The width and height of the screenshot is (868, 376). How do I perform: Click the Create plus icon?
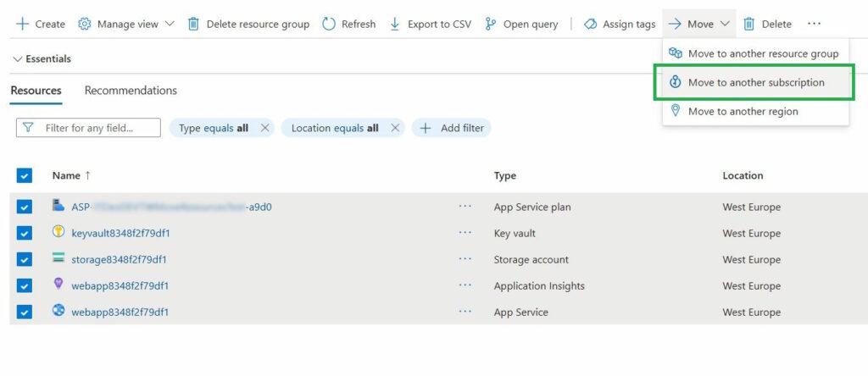coord(22,24)
